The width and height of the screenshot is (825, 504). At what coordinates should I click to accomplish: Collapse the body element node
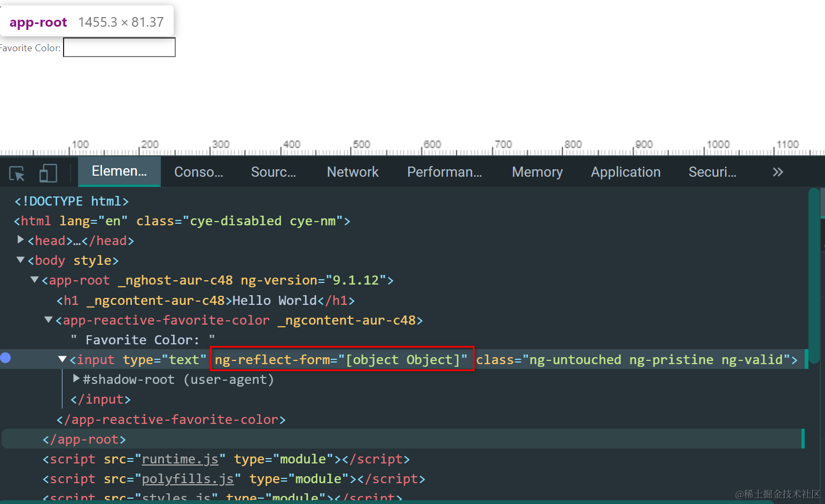[20, 260]
